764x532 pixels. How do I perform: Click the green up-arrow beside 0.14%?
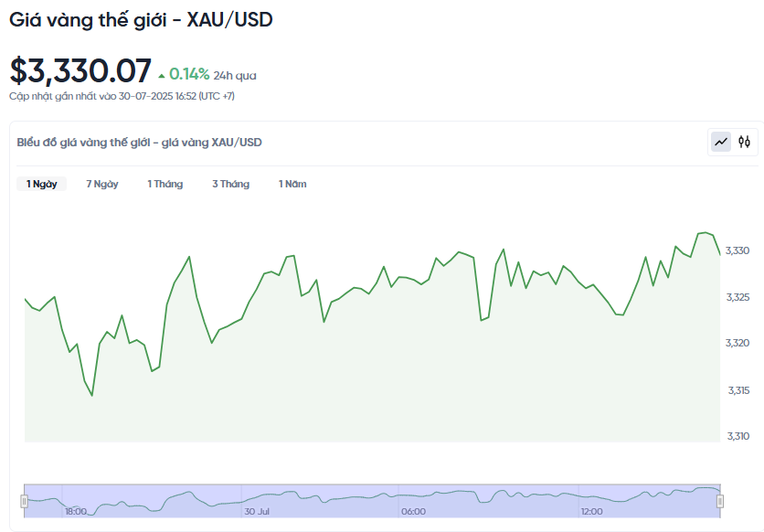point(162,76)
